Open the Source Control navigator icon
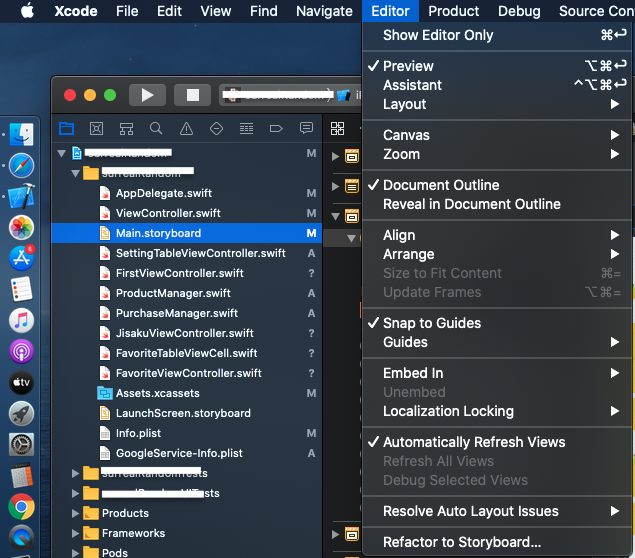635x558 pixels. (96, 129)
